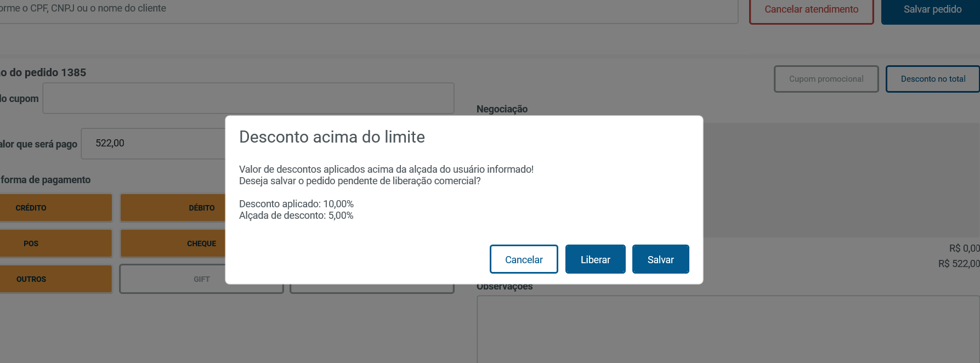Focus the CPF, CNPJ customer search field
The image size is (980, 363).
pos(367,9)
